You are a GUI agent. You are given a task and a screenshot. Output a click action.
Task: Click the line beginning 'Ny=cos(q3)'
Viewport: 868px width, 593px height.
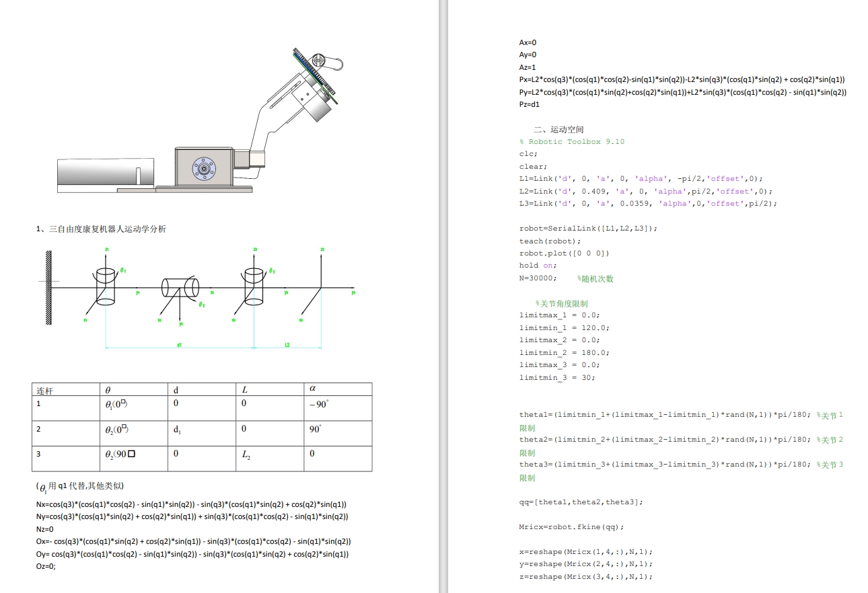192,516
